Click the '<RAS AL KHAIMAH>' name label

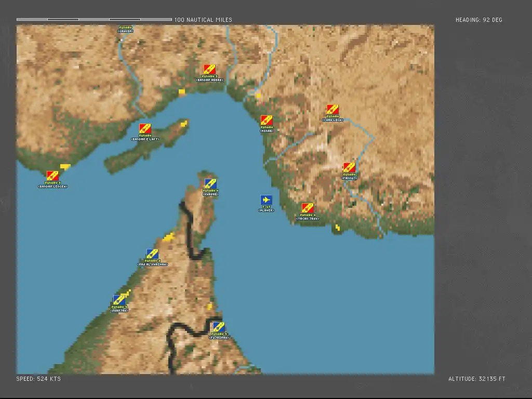click(152, 264)
